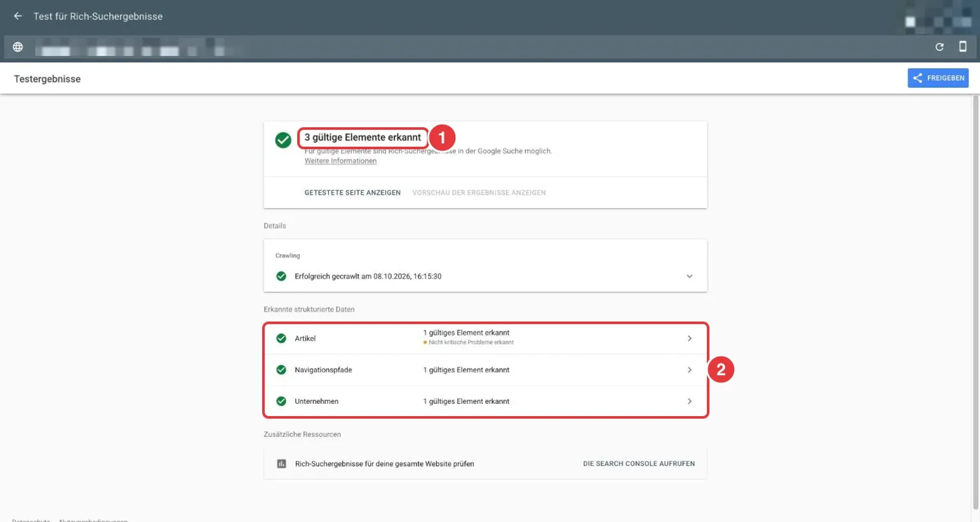Click the 'Test für Rich-Suchergebnisse' title
980x522 pixels.
point(98,17)
